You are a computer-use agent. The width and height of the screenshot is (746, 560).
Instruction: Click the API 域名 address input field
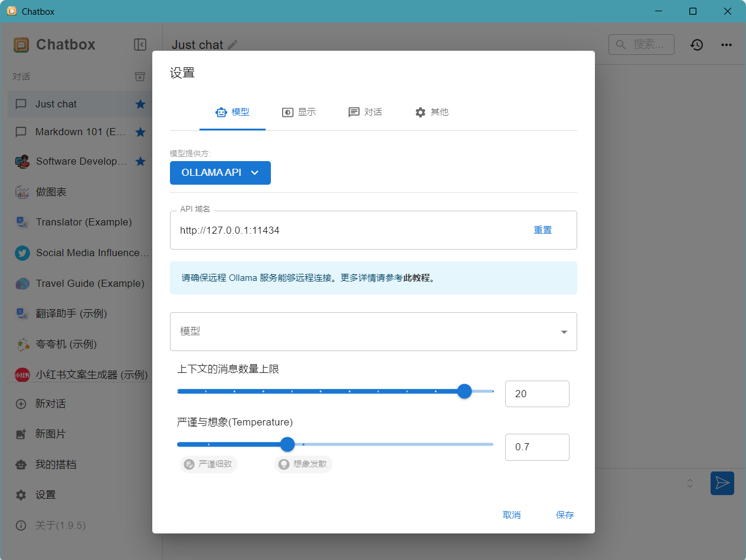tap(348, 230)
